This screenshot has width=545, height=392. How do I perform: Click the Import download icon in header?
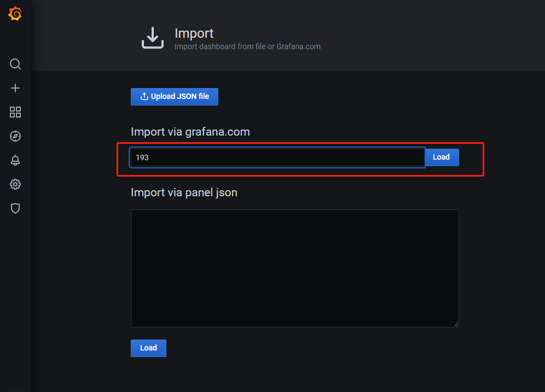[153, 38]
